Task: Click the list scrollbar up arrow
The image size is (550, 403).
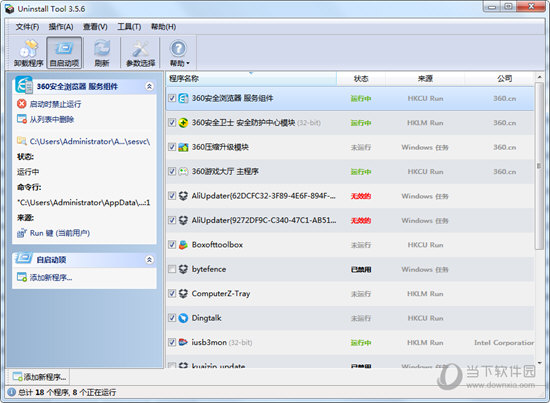Action: coord(539,77)
